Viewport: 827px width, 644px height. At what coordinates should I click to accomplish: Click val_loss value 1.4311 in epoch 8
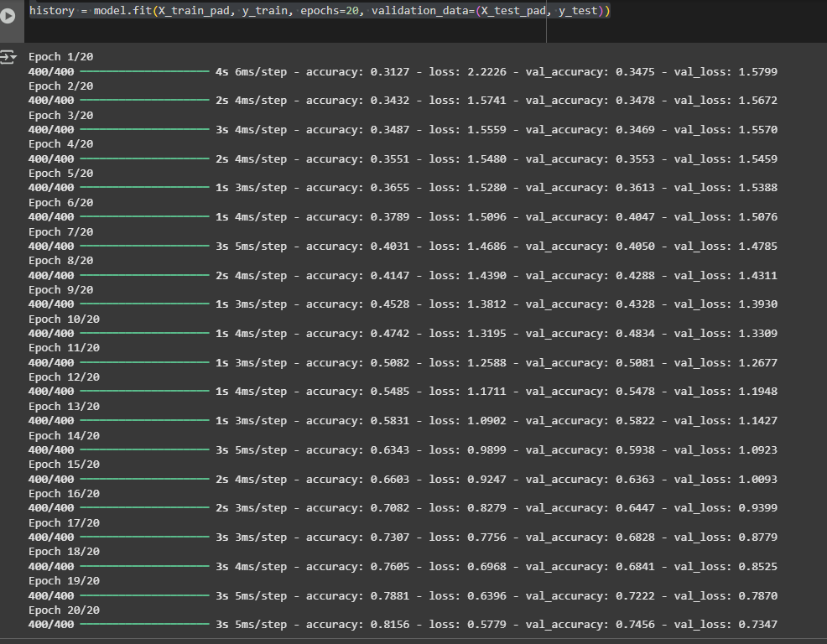tap(758, 275)
